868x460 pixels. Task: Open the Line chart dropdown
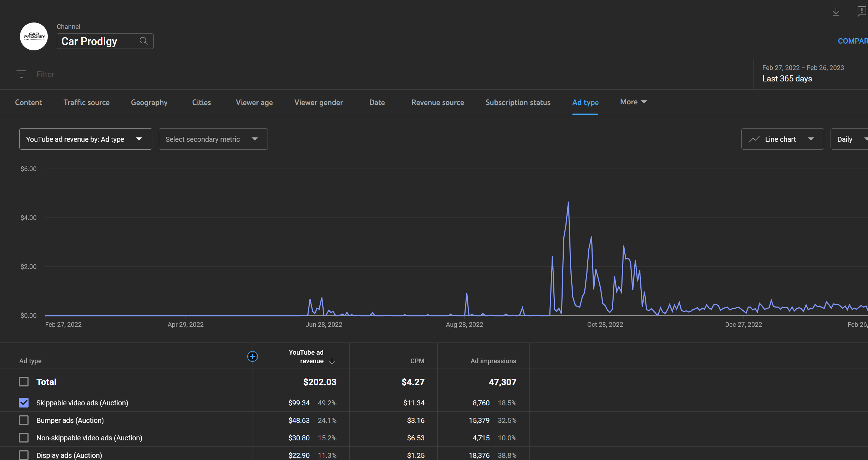[x=782, y=139]
